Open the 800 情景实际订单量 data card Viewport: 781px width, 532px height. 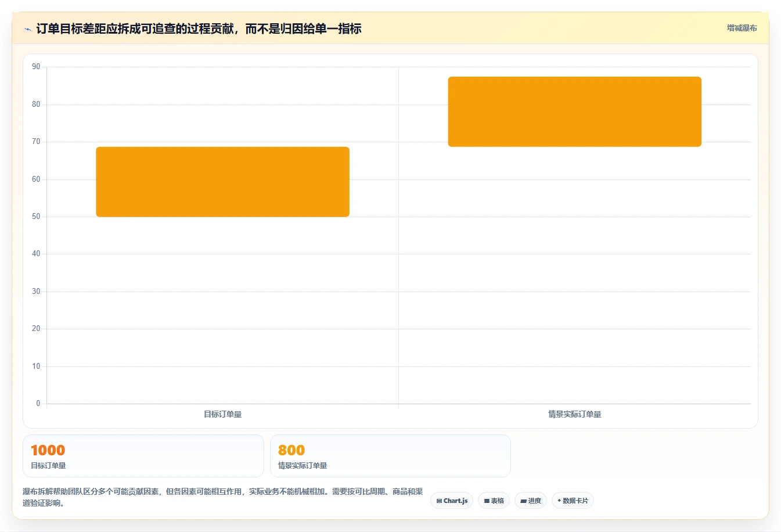(390, 456)
